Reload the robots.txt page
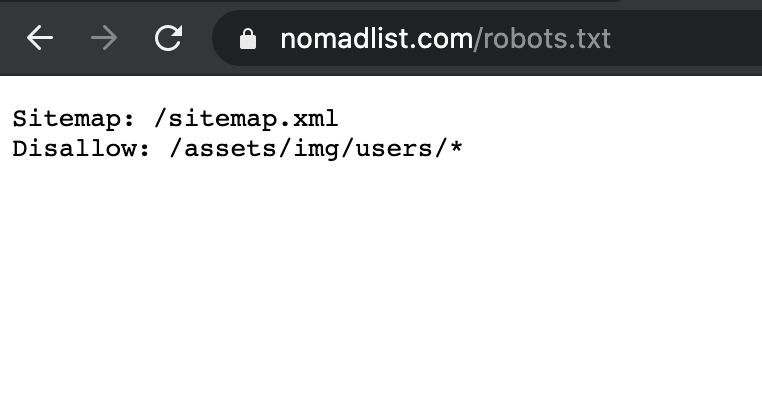 point(168,39)
